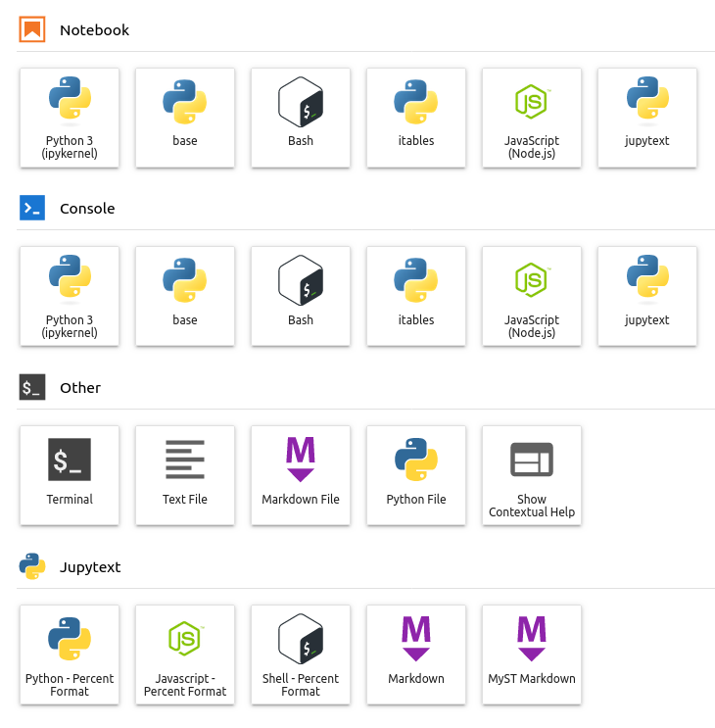This screenshot has height=728, width=715.
Task: Open a Bash console
Action: tap(300, 296)
